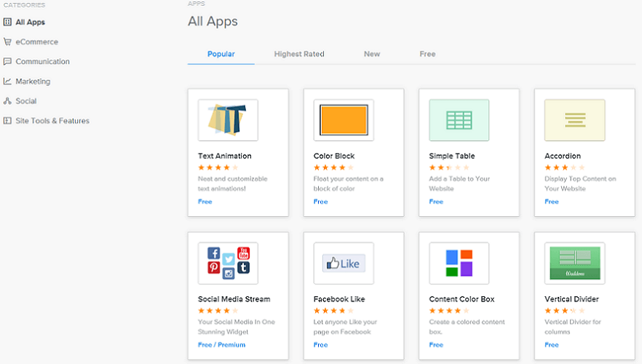Click Free price under Content Color Box
Screen dimensions: 642x364
tap(436, 345)
